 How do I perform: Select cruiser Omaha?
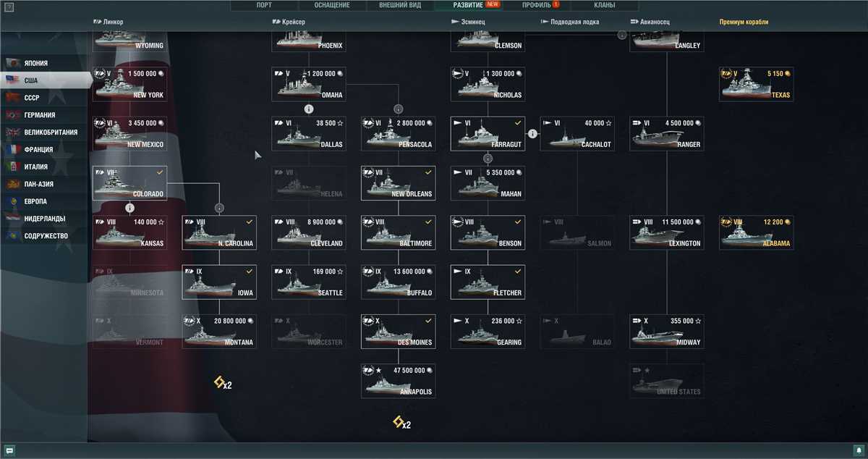309,84
